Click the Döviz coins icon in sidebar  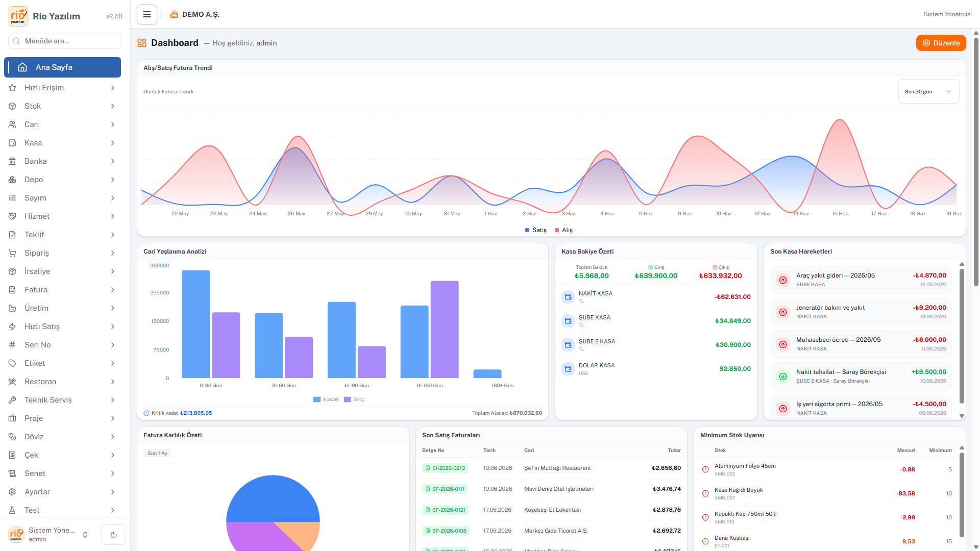(12, 437)
